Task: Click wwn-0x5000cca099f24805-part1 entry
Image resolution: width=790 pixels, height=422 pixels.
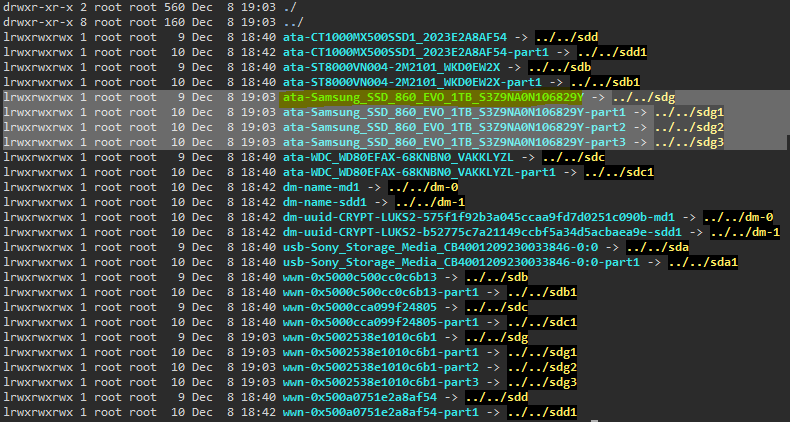Action: pyautogui.click(x=381, y=322)
